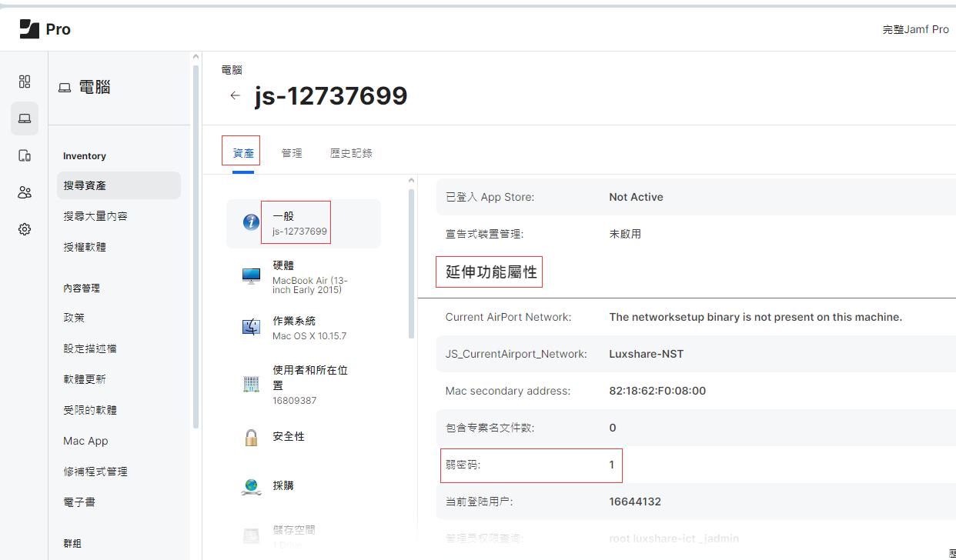Click the 弱密码 label
This screenshot has height=560, width=956.
(463, 465)
